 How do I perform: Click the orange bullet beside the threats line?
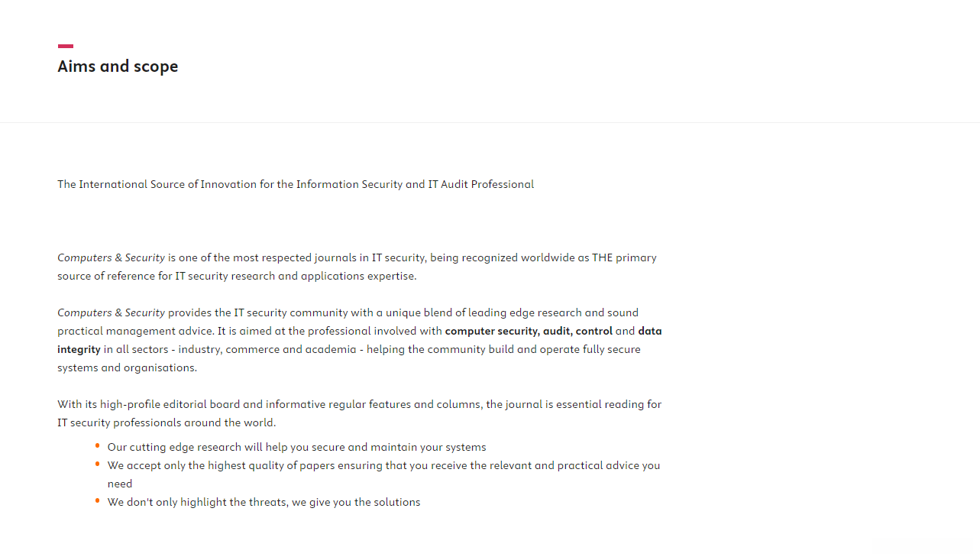pos(98,500)
